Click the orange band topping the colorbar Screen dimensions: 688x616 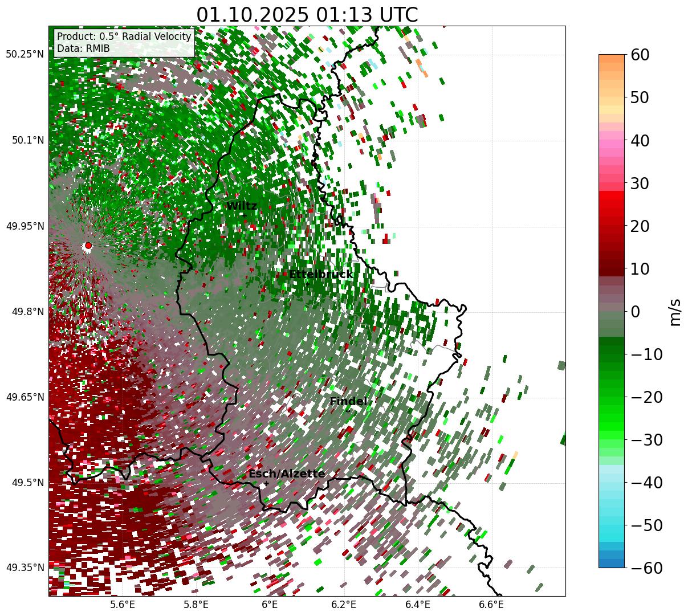pyautogui.click(x=612, y=59)
